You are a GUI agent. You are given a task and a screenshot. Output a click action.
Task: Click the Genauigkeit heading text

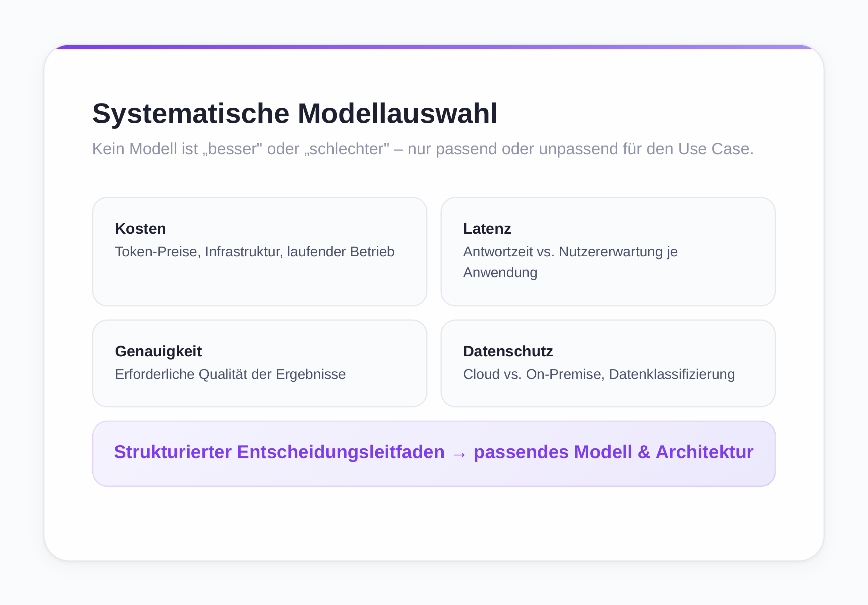[158, 351]
